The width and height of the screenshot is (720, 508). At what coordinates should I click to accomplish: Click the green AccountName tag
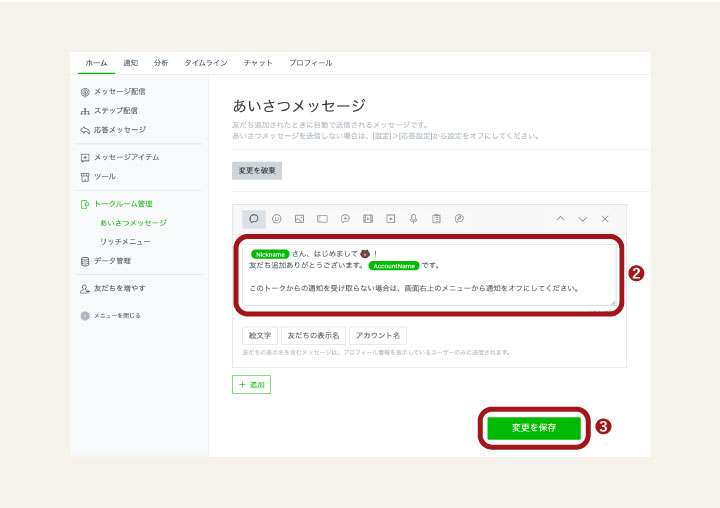(394, 266)
